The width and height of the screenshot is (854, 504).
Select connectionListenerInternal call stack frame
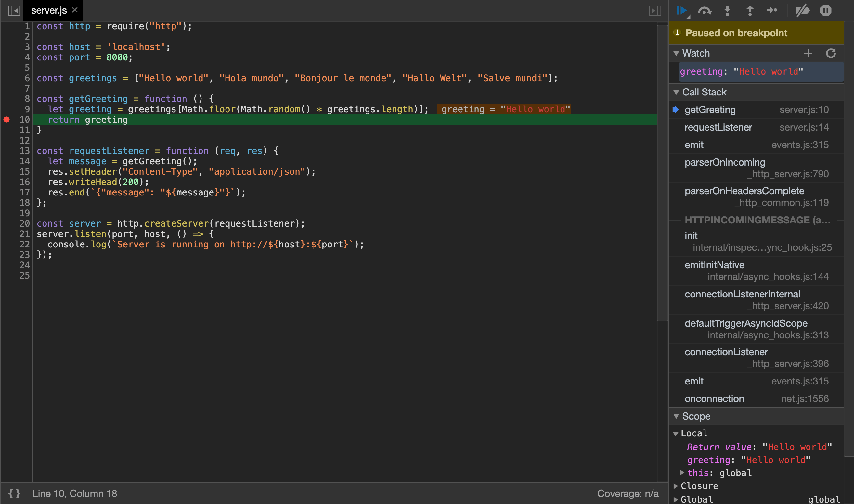click(x=756, y=300)
